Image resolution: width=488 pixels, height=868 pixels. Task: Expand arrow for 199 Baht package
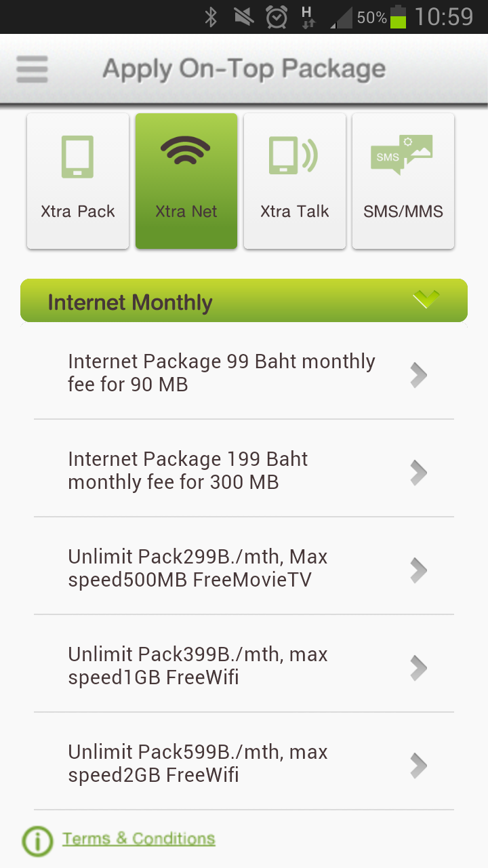coord(418,472)
